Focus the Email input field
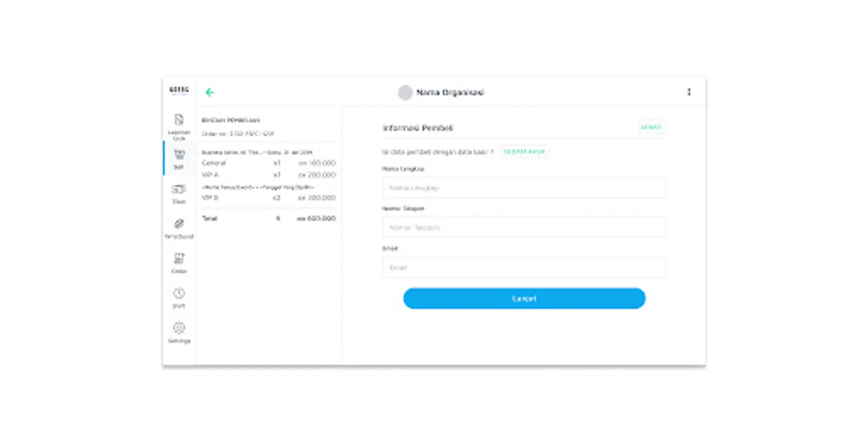The height and width of the screenshot is (424, 868). (x=524, y=268)
